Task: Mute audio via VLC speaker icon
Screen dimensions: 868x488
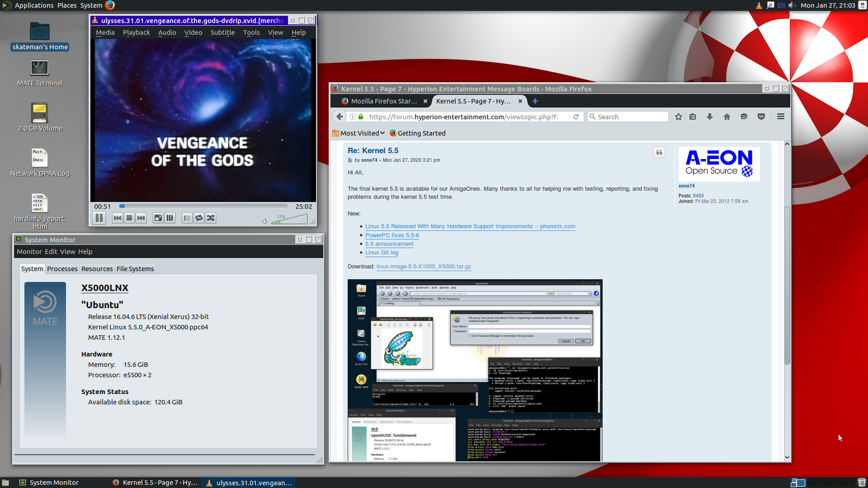Action: (x=265, y=221)
